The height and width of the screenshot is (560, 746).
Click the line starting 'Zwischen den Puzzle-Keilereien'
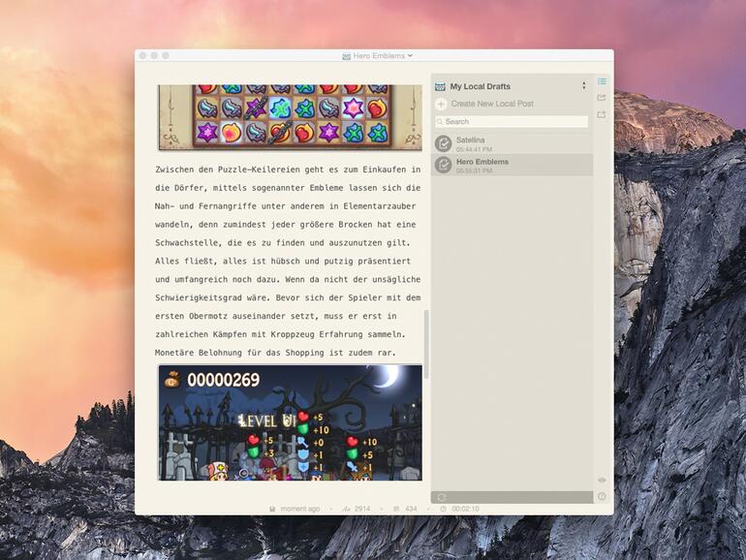pos(288,170)
